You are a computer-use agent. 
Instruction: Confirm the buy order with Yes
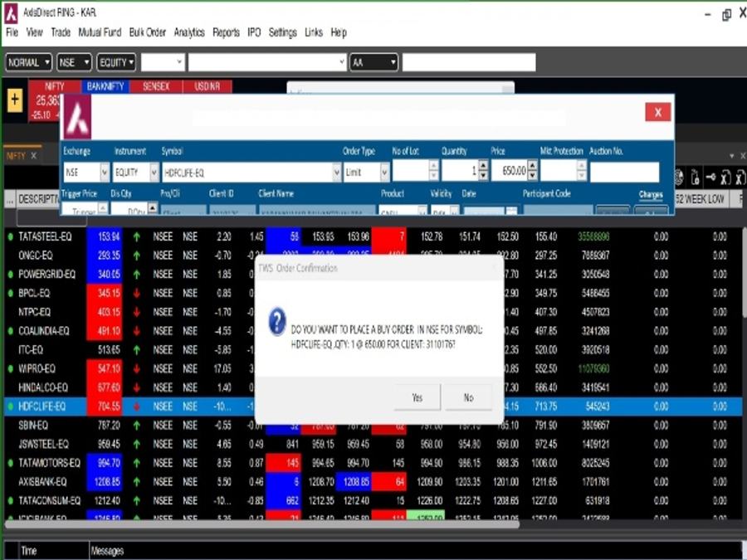417,397
